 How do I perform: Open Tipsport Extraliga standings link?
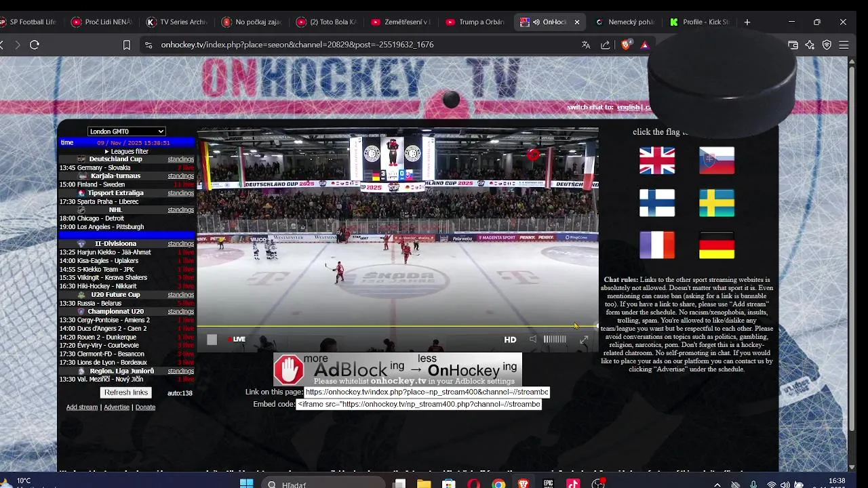[x=181, y=193]
